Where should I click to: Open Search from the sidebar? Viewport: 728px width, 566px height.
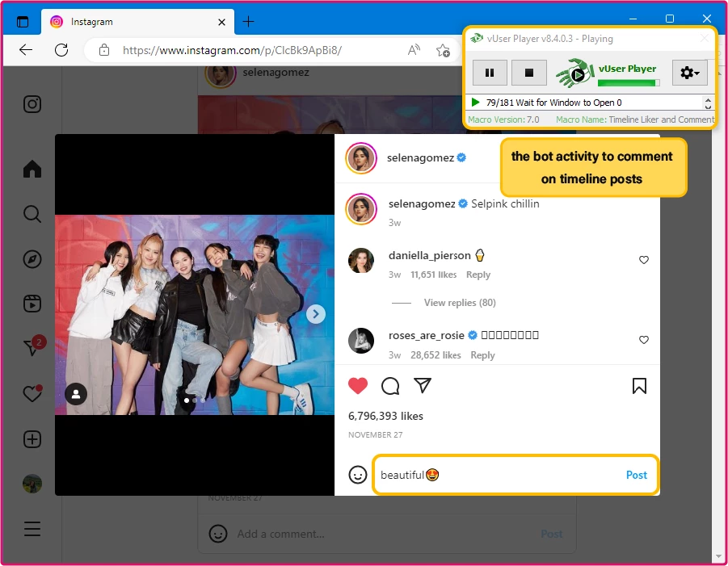(x=32, y=214)
